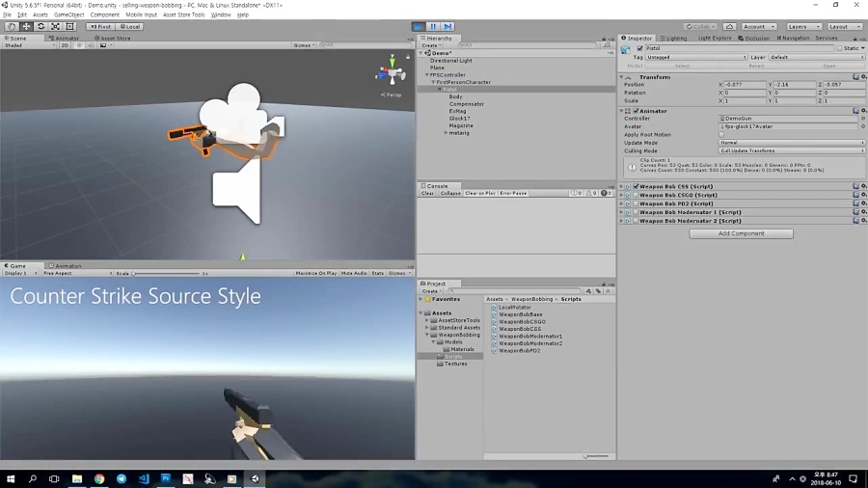Open the Culling Mode dropdown
This screenshot has height=488, width=868.
coord(792,150)
